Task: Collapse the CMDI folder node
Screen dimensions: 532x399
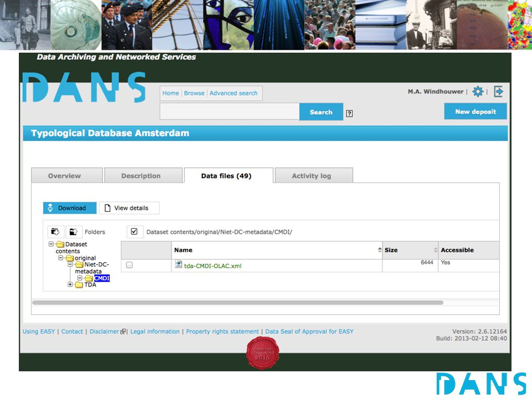Action: coord(79,278)
